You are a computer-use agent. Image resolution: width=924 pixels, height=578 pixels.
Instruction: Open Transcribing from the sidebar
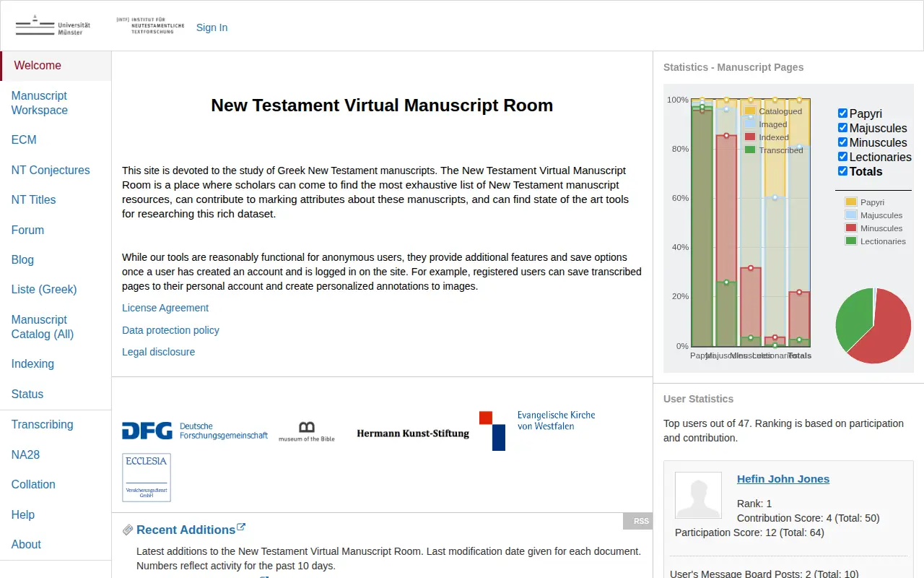click(43, 425)
